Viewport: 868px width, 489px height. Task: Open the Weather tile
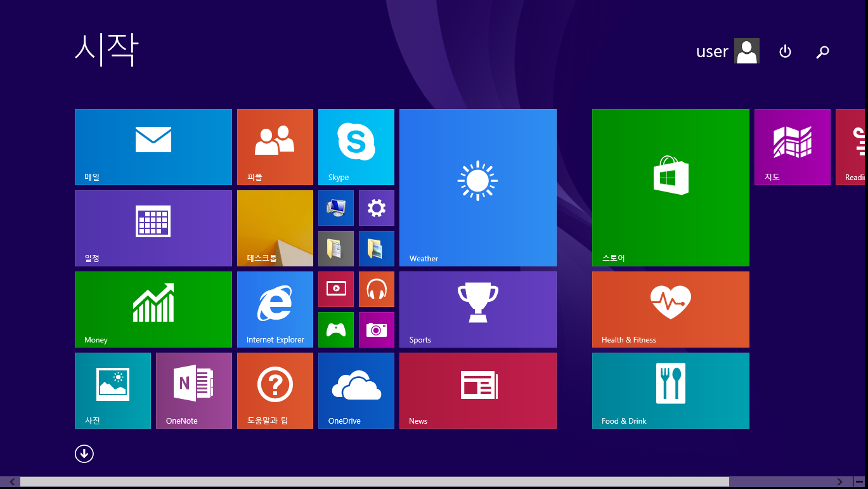pos(477,187)
